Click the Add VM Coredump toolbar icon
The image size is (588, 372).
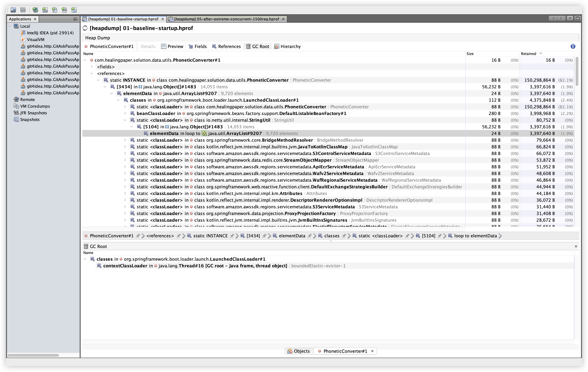point(54,10)
